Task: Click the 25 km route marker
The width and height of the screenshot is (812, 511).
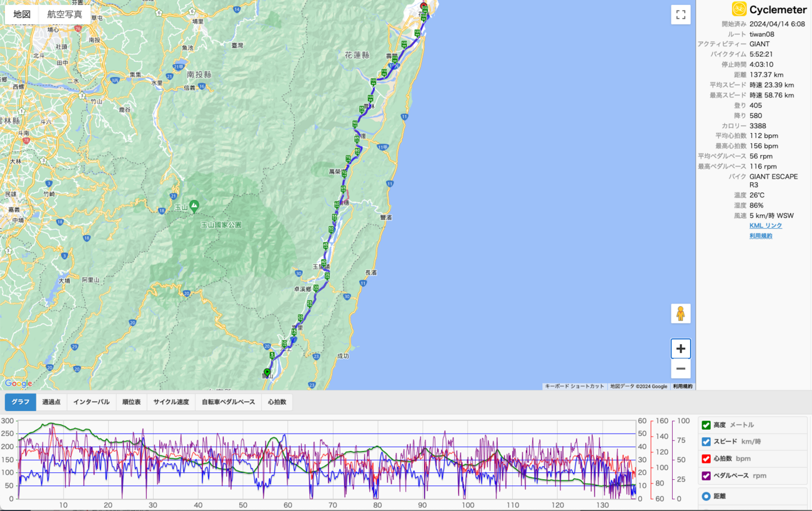Action: 310,303
